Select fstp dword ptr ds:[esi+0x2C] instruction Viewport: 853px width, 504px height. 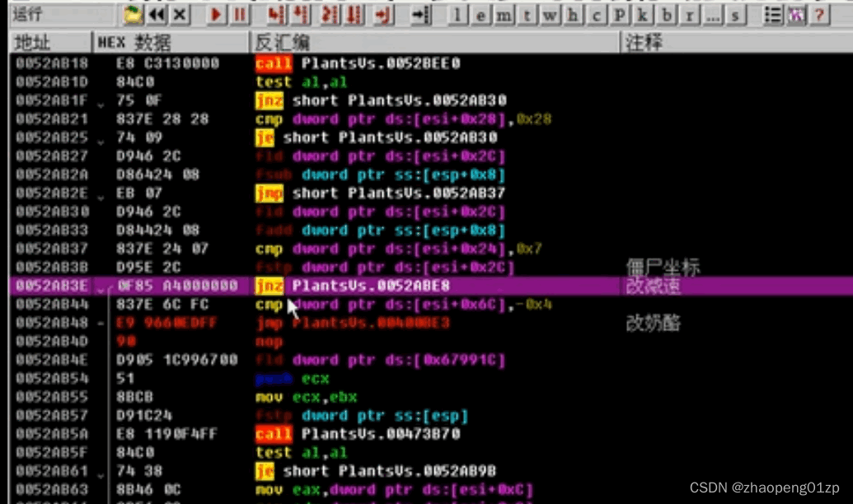coord(385,267)
